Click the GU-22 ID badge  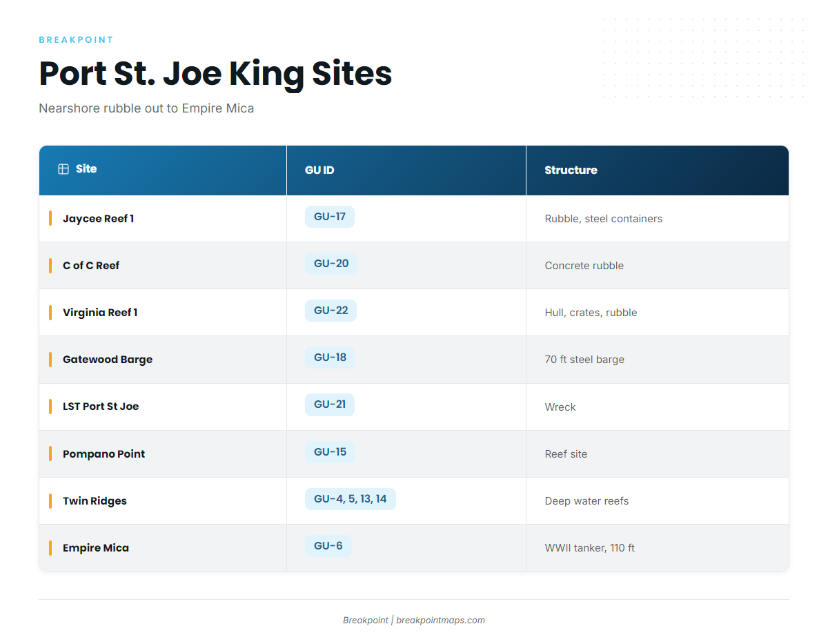pyautogui.click(x=331, y=311)
